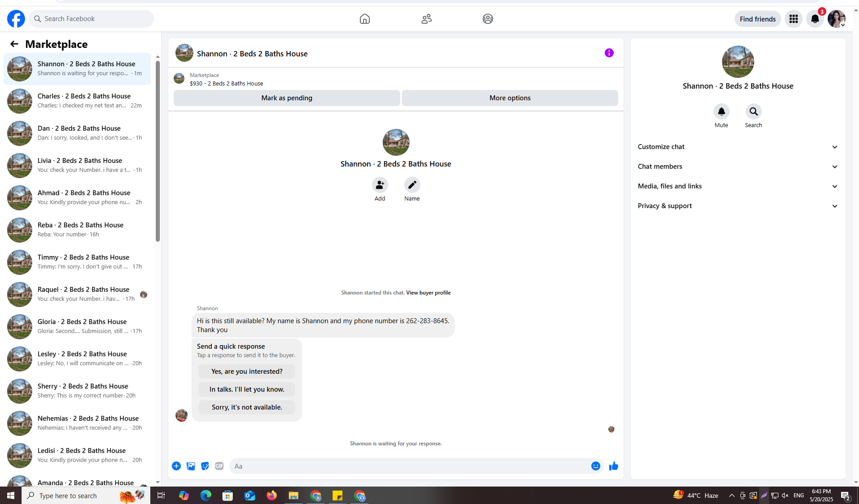Expand the Privacy & support section
Viewport: 859px width, 504px height.
738,206
